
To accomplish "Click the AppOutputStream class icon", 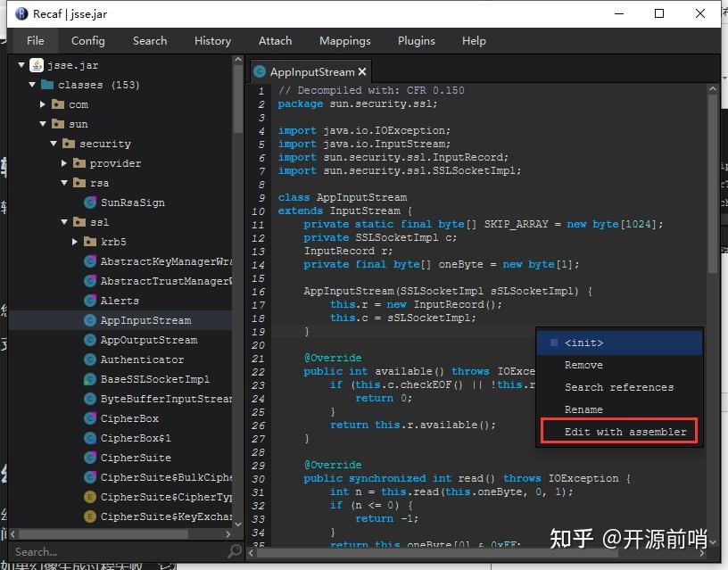I will tap(90, 340).
